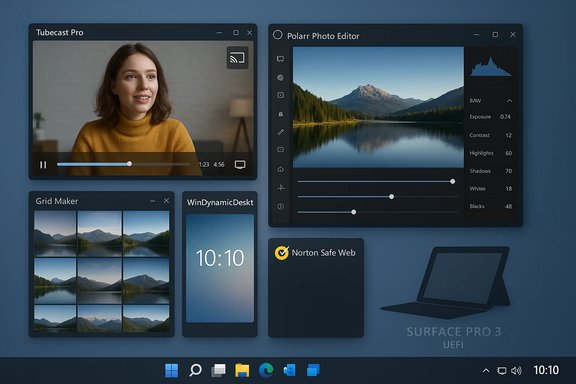Click the Shadows value 70
Screen dimensions: 576x384
[508, 171]
